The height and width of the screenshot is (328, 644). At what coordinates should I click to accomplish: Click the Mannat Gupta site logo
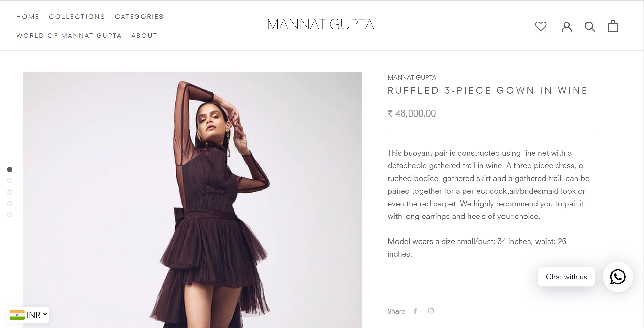(321, 25)
